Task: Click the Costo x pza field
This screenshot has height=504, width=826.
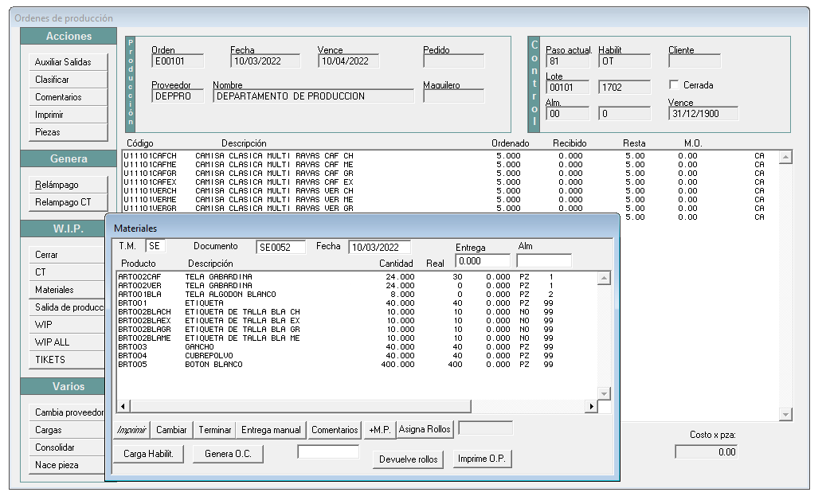Action: click(706, 452)
